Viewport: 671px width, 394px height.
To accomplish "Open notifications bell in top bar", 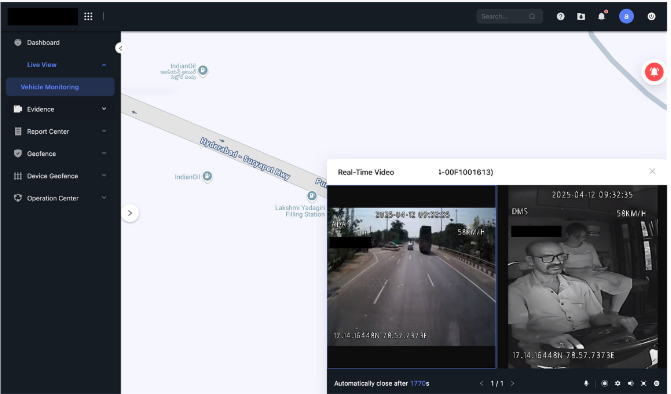I will coord(602,16).
